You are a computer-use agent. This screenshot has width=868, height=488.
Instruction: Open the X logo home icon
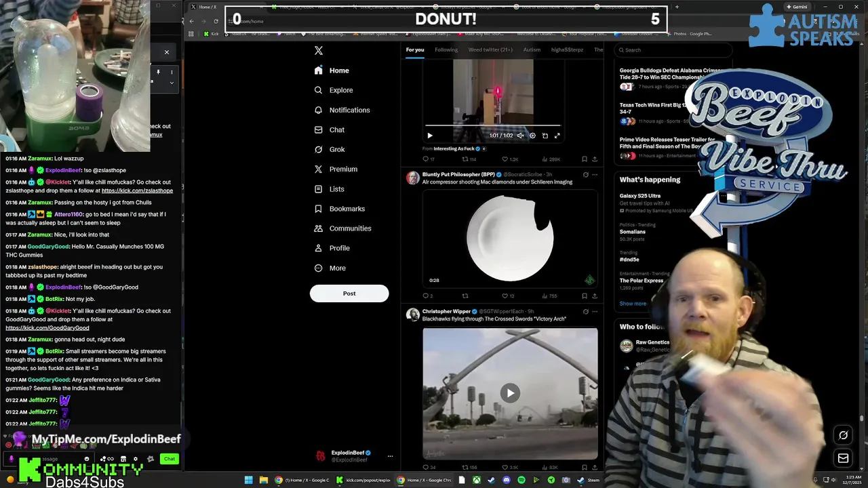319,50
